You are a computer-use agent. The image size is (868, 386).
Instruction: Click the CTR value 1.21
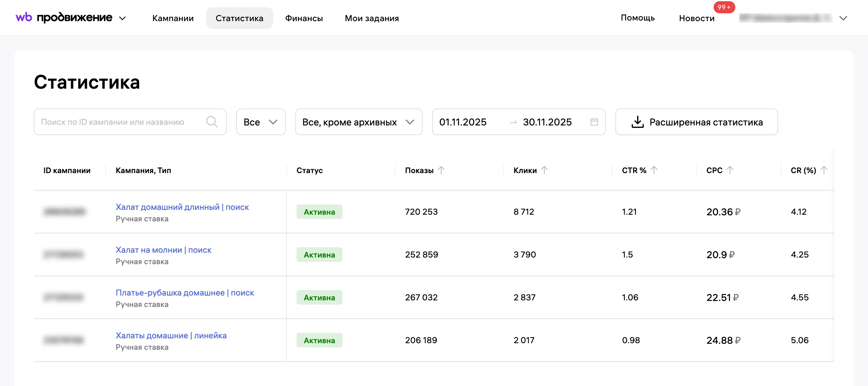tap(629, 212)
